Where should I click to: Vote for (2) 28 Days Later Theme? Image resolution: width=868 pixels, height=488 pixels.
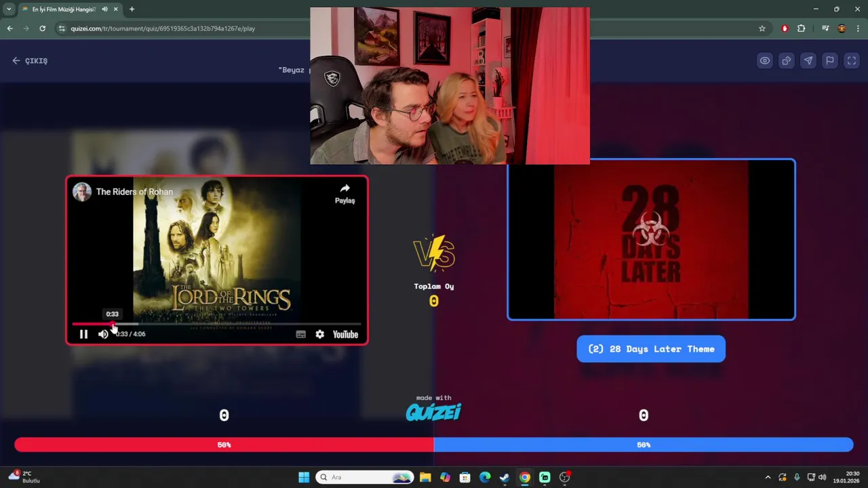(651, 349)
